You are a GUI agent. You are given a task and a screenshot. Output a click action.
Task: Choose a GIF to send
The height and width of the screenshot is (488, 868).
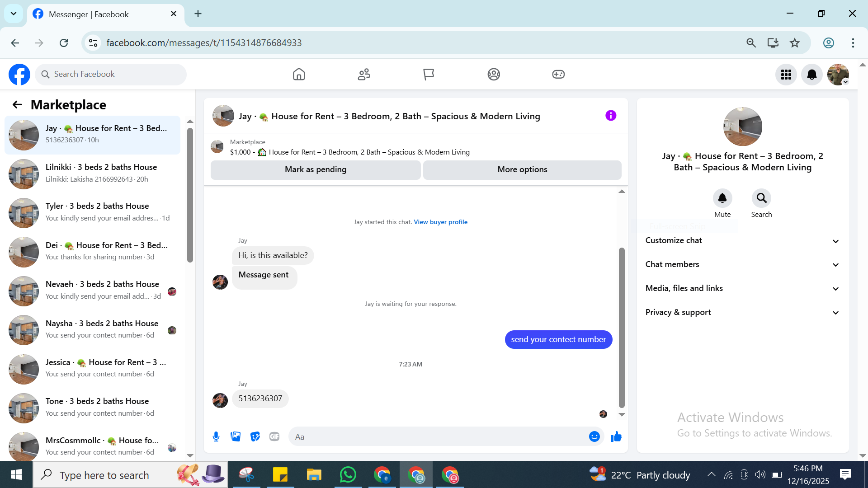click(x=274, y=436)
